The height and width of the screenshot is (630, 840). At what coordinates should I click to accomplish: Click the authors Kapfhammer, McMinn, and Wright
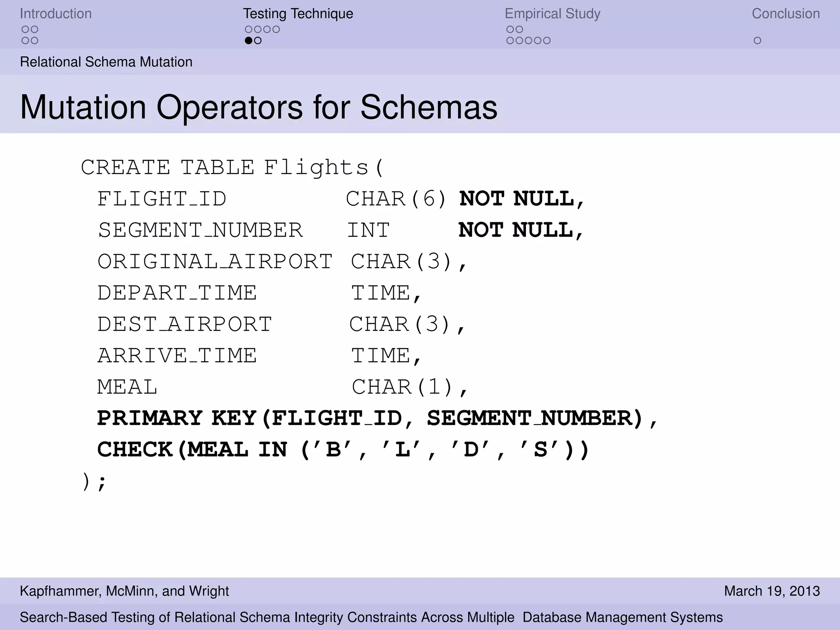pos(124,591)
